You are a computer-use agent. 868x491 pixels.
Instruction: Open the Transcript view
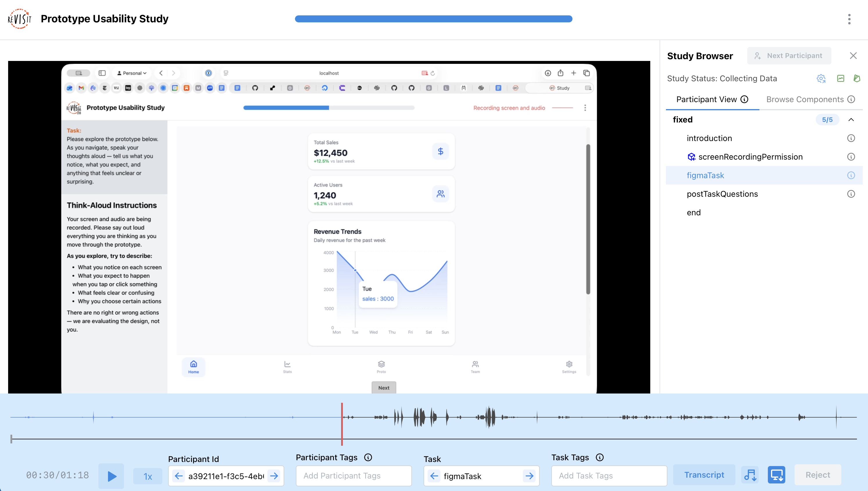[704, 474]
